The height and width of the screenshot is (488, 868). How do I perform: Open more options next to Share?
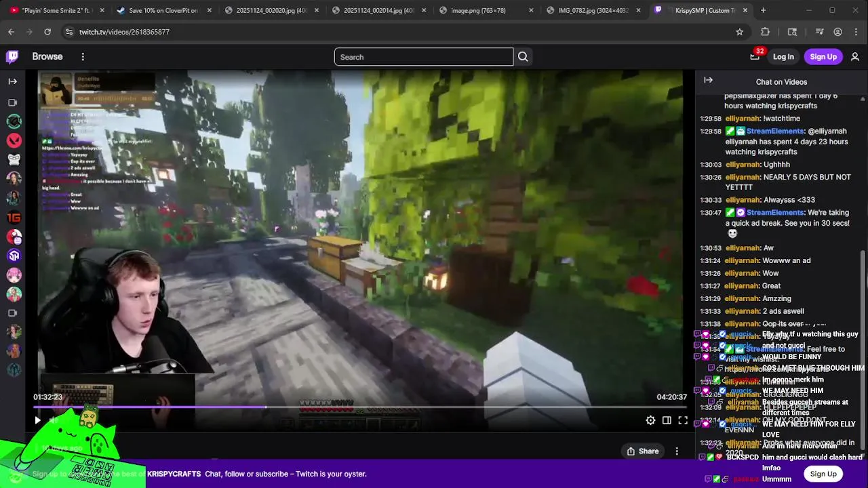point(677,451)
